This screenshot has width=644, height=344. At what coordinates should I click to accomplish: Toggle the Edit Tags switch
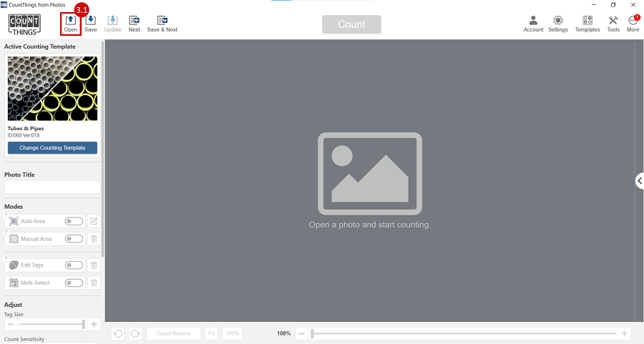tap(74, 265)
